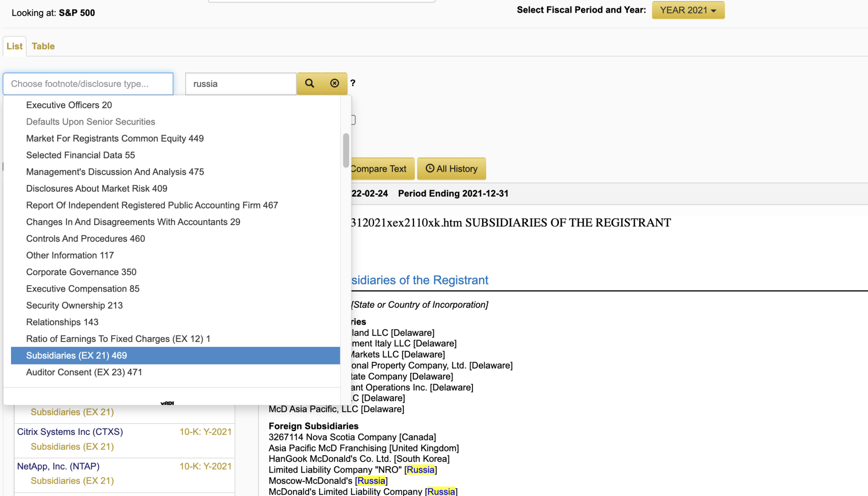The image size is (868, 496).
Task: Click the russia search text field
Action: (x=240, y=84)
